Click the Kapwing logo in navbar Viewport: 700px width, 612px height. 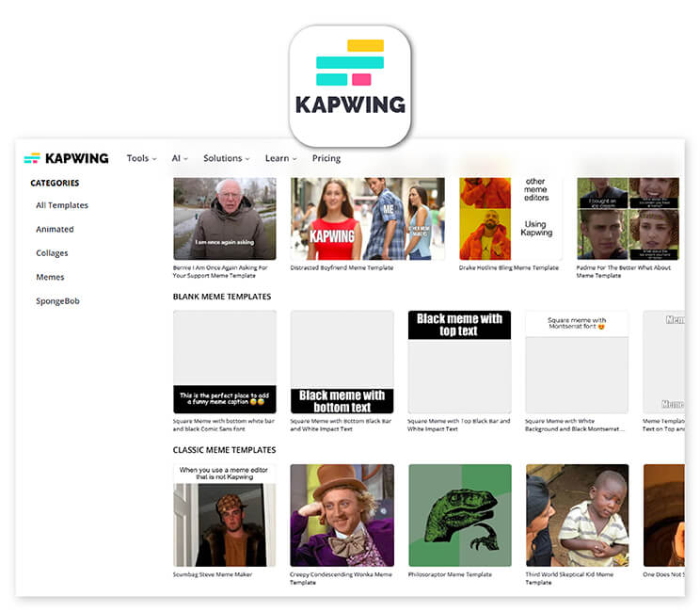(x=66, y=158)
